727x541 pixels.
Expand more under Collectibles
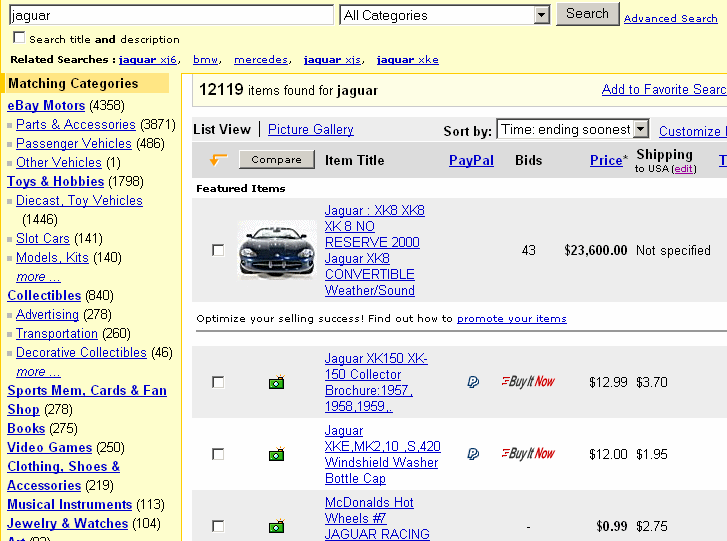[38, 372]
